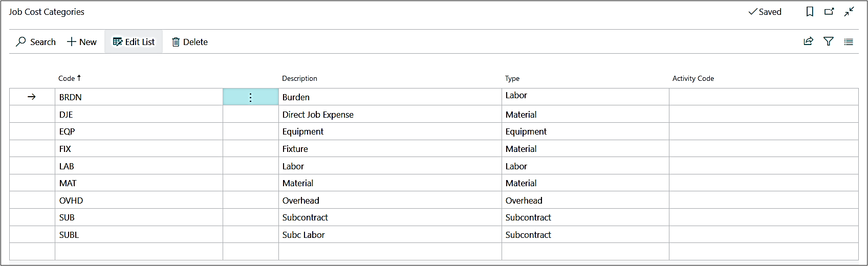Click the collapse page arrows icon
Viewport: 868px width, 266px height.
[849, 12]
